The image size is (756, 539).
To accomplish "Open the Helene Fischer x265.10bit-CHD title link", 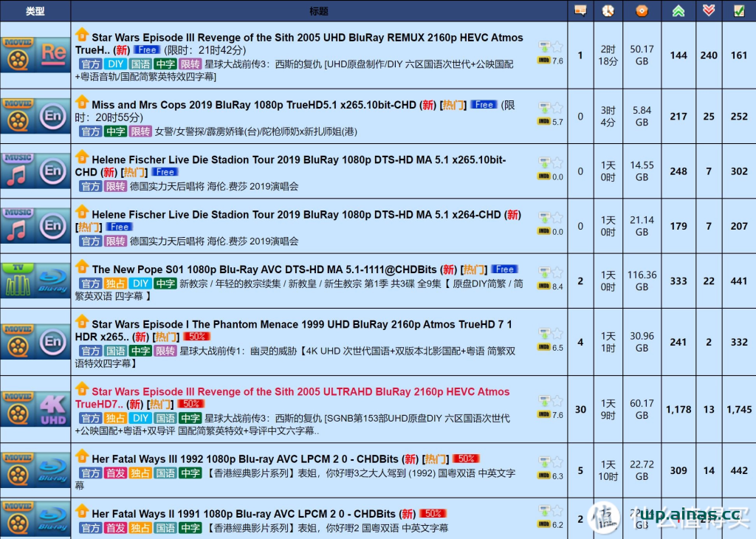I will [290, 166].
